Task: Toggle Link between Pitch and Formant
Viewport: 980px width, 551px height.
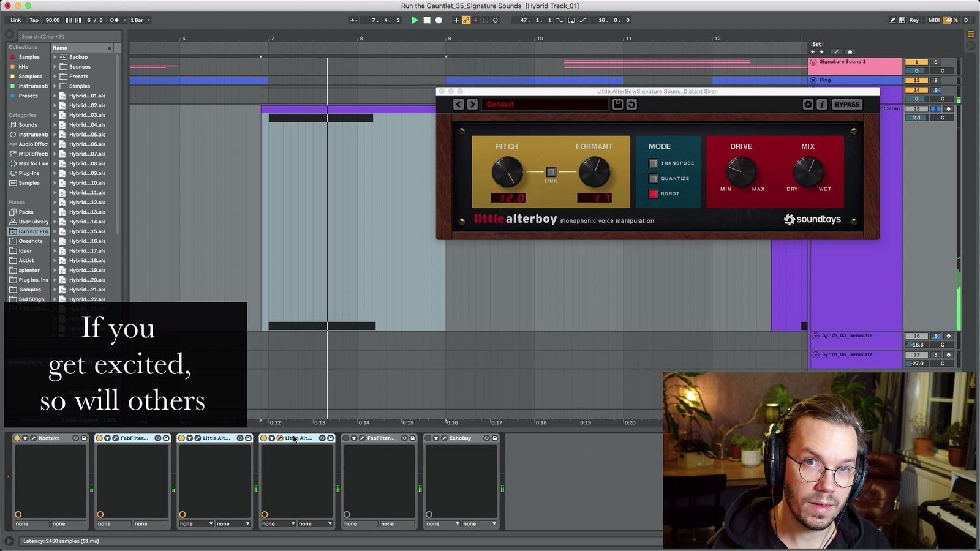Action: point(550,172)
